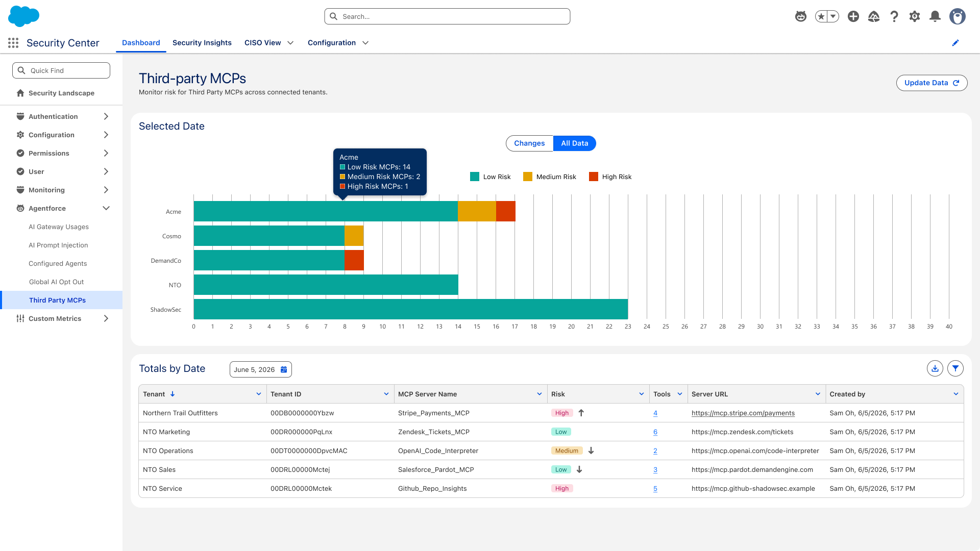Open the setup gear icon
980x551 pixels.
[x=915, y=16]
